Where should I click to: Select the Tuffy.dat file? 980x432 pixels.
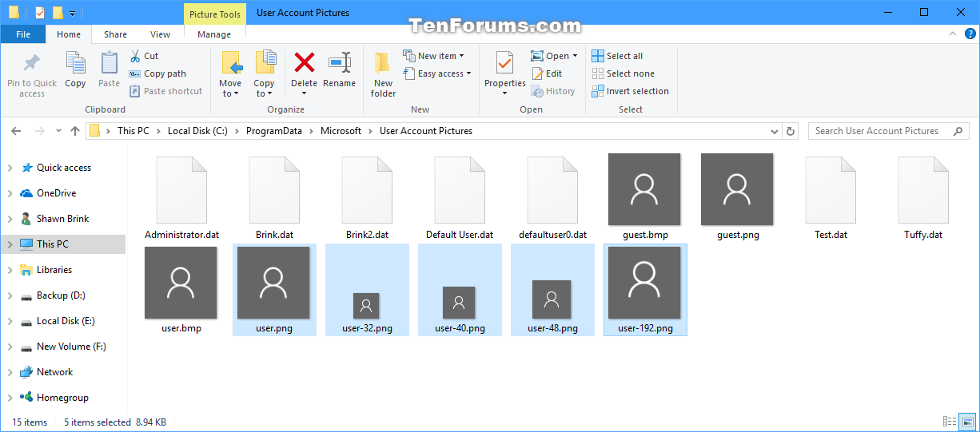923,197
